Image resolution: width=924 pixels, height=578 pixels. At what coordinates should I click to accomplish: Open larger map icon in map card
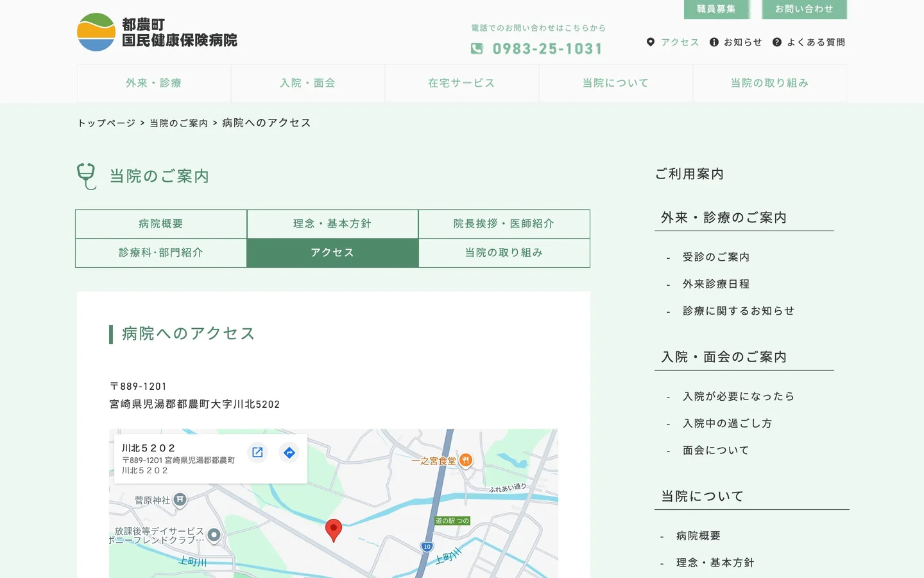click(x=257, y=452)
